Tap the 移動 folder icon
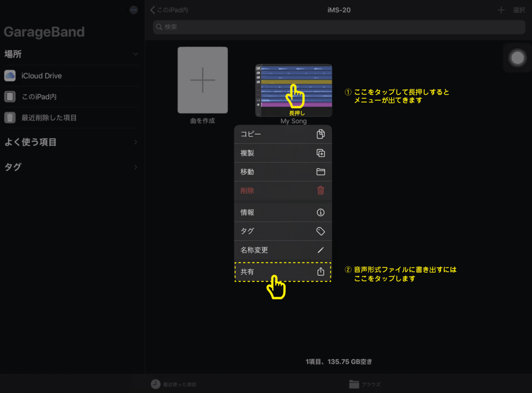The height and width of the screenshot is (393, 532). tap(321, 172)
